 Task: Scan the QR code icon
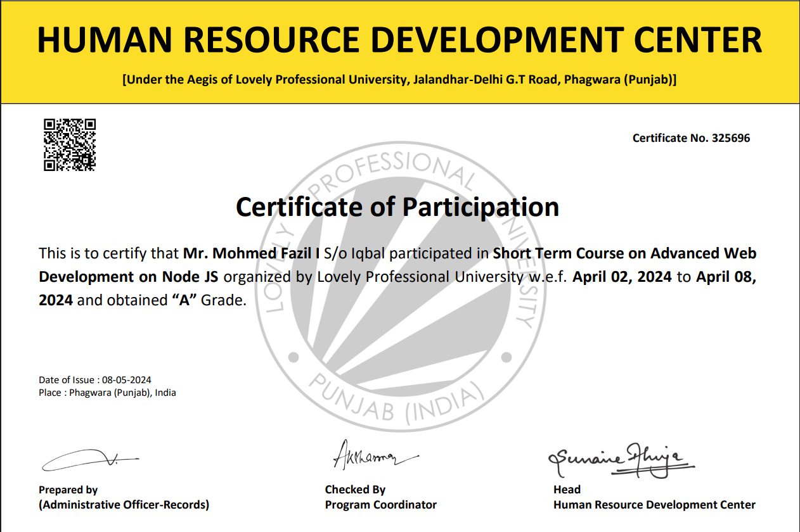70,144
